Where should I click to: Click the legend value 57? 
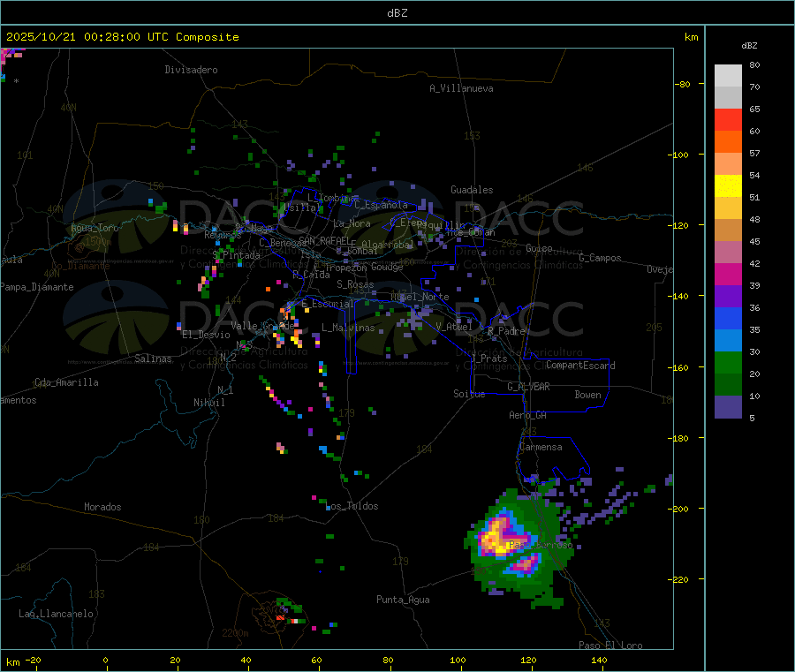pyautogui.click(x=754, y=153)
